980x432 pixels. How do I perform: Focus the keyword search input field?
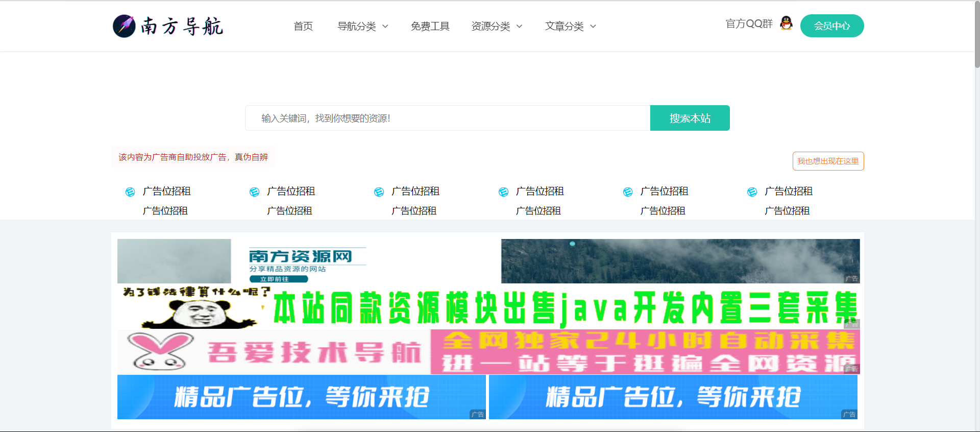click(448, 118)
